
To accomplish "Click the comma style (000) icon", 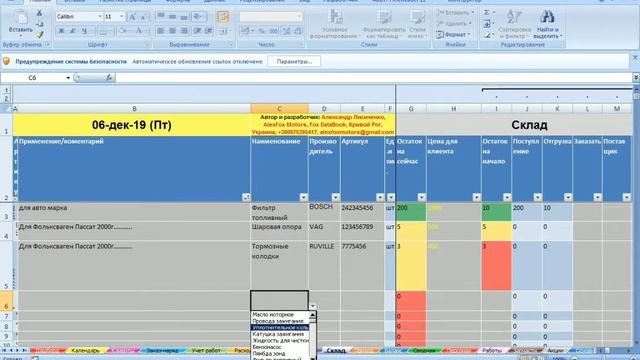I will (273, 31).
